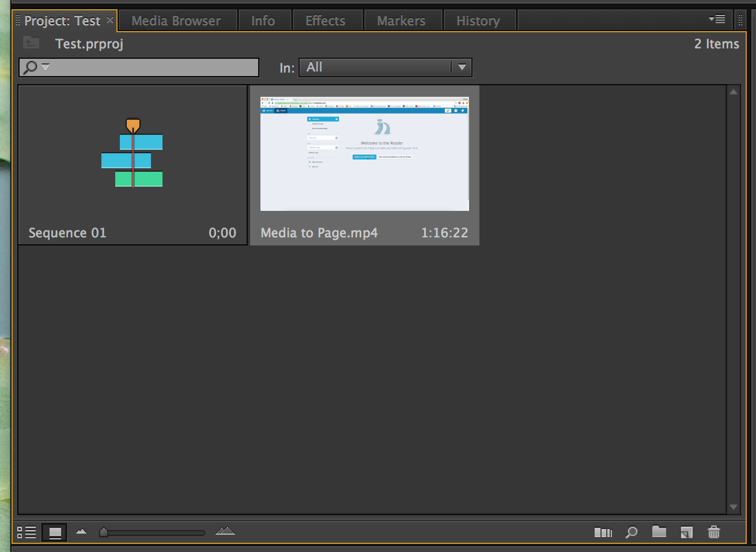Switch to the Media Browser tab
Screen dimensions: 756x552
coord(176,21)
